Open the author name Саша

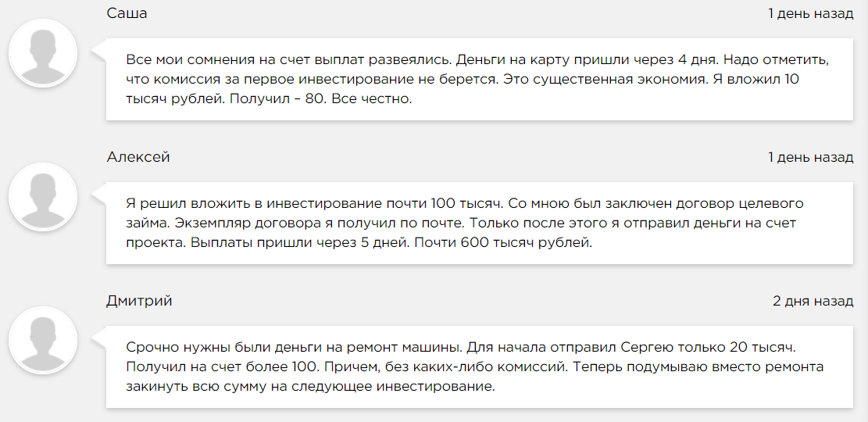[x=126, y=13]
